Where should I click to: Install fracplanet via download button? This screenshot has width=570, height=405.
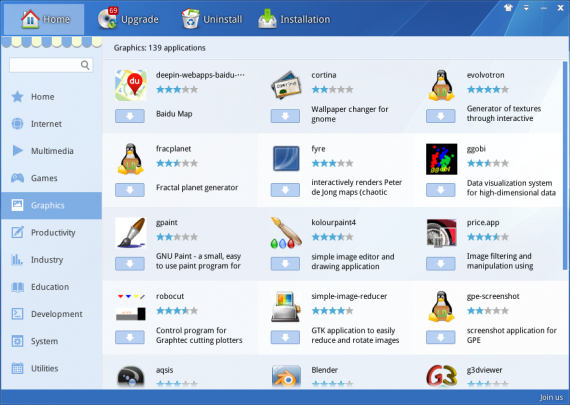[130, 190]
